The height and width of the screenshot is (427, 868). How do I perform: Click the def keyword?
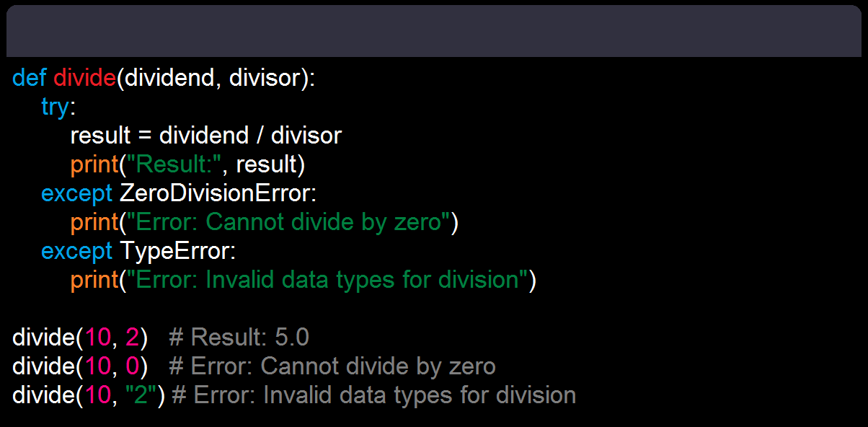30,78
